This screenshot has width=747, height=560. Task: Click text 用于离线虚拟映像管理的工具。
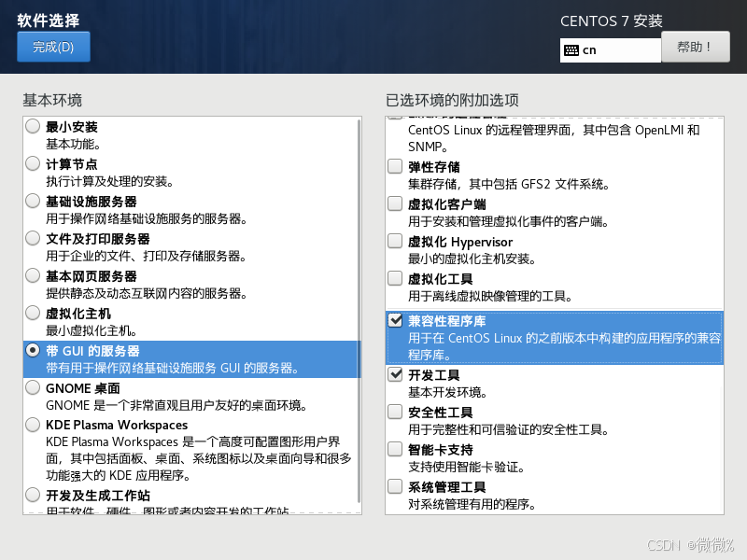490,296
